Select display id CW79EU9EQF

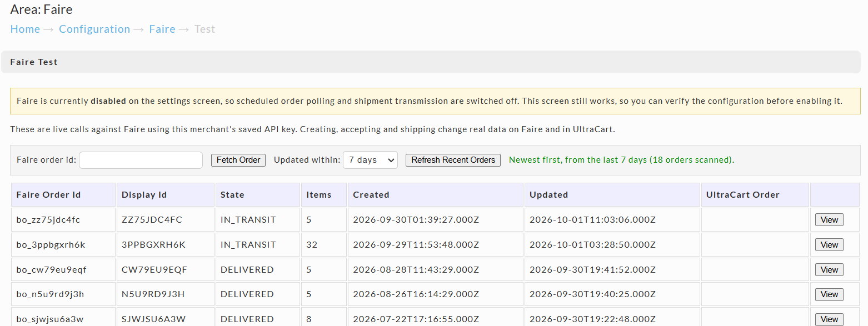(165, 270)
